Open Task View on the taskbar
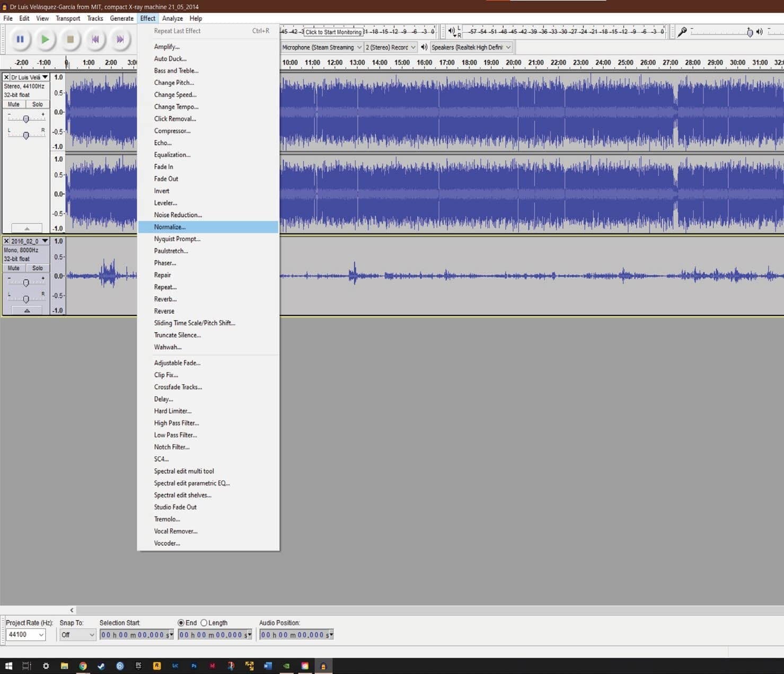The height and width of the screenshot is (674, 784). pyautogui.click(x=27, y=666)
